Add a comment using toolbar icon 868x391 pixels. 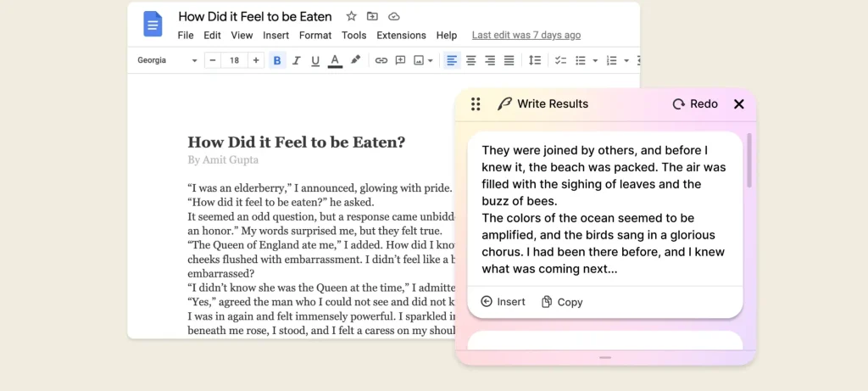coord(400,60)
